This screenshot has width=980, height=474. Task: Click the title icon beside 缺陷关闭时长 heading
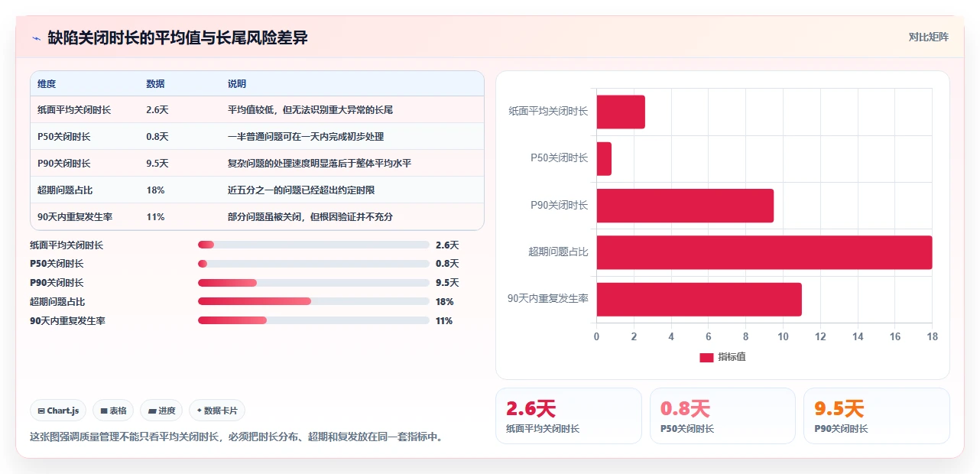[36, 38]
